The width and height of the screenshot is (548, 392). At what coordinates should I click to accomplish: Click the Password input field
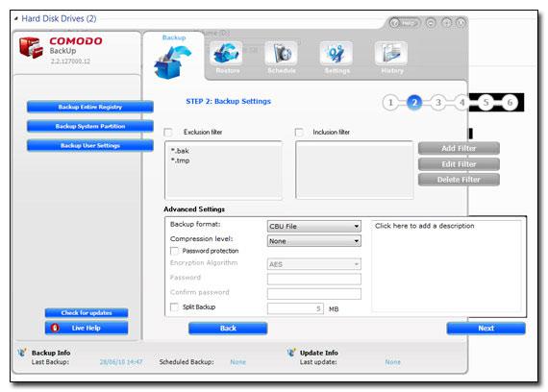(x=313, y=279)
